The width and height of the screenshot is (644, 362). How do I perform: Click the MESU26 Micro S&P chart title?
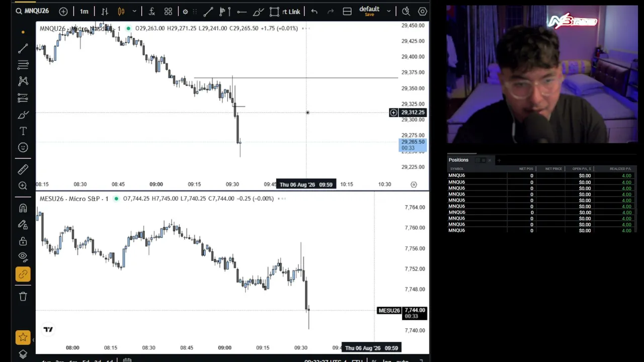click(x=74, y=199)
